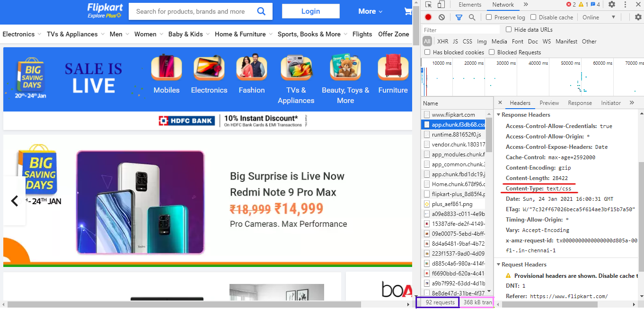Screen dimensions: 644x309
Task: Select the Network tab
Action: click(x=503, y=5)
